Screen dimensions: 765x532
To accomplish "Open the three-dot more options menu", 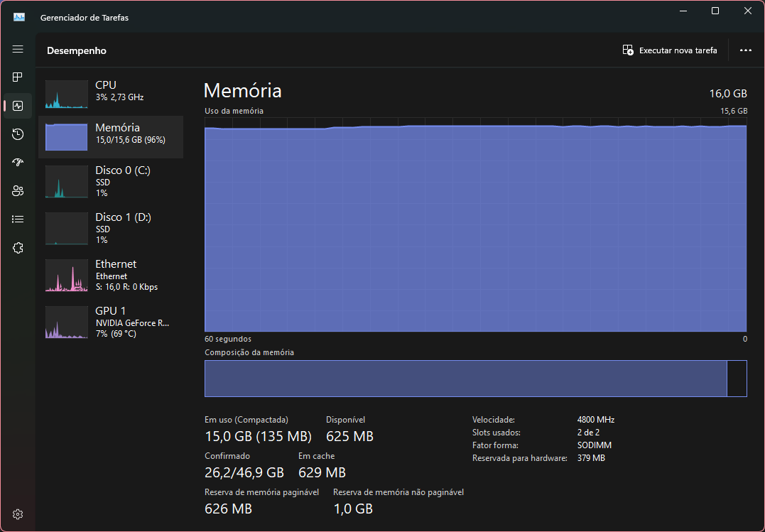I will click(x=746, y=50).
